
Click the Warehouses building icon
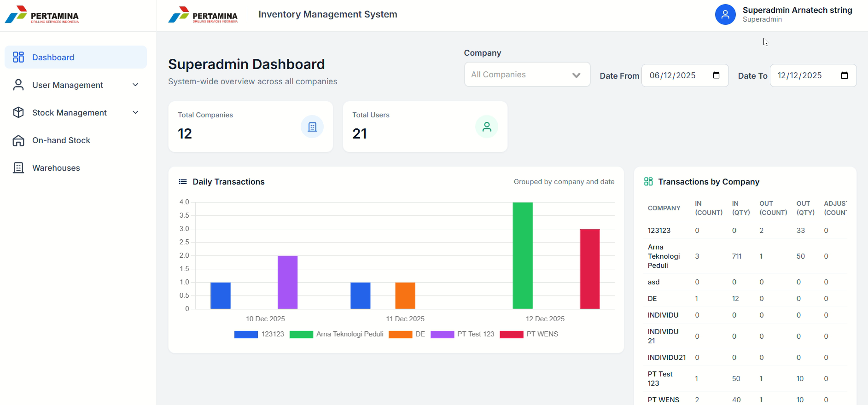coord(18,168)
